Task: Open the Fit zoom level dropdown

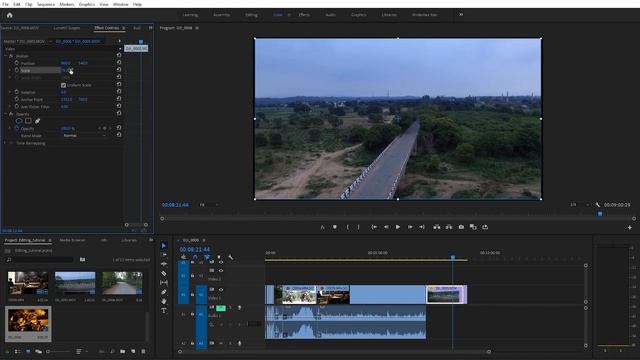Action: pyautogui.click(x=209, y=204)
